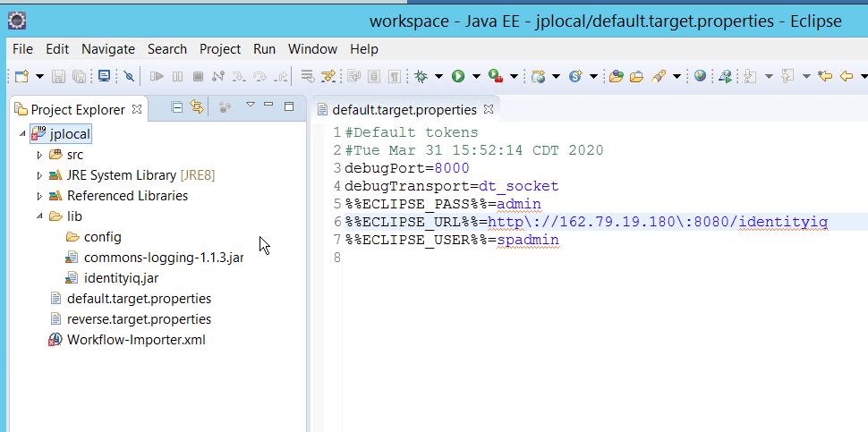The height and width of the screenshot is (432, 868).
Task: Select the default.target.properties editor tab
Action: point(404,109)
